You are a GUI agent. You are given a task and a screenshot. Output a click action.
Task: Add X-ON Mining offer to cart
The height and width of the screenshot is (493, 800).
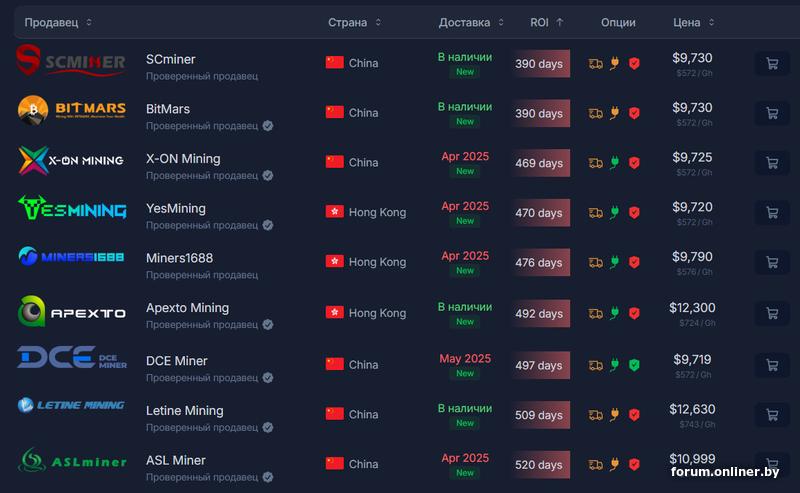click(x=772, y=163)
